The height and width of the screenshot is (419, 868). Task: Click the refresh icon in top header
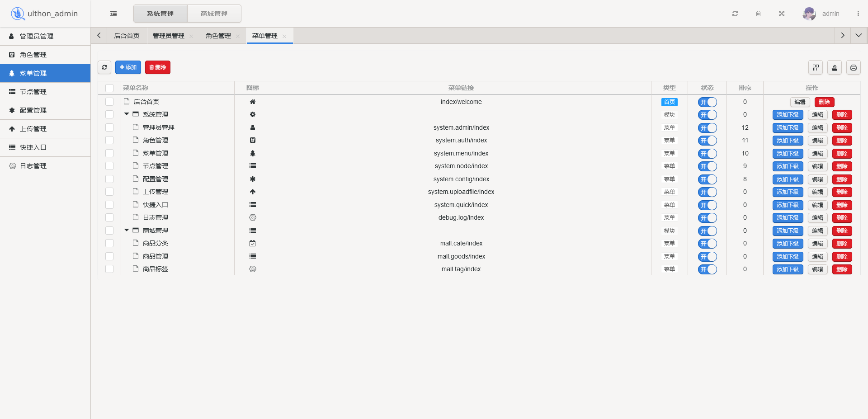click(735, 14)
